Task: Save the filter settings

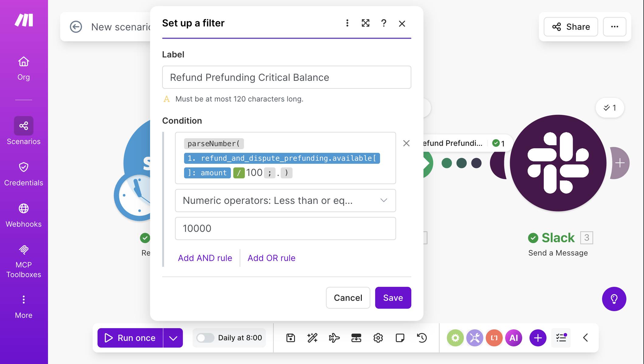Action: pyautogui.click(x=393, y=298)
